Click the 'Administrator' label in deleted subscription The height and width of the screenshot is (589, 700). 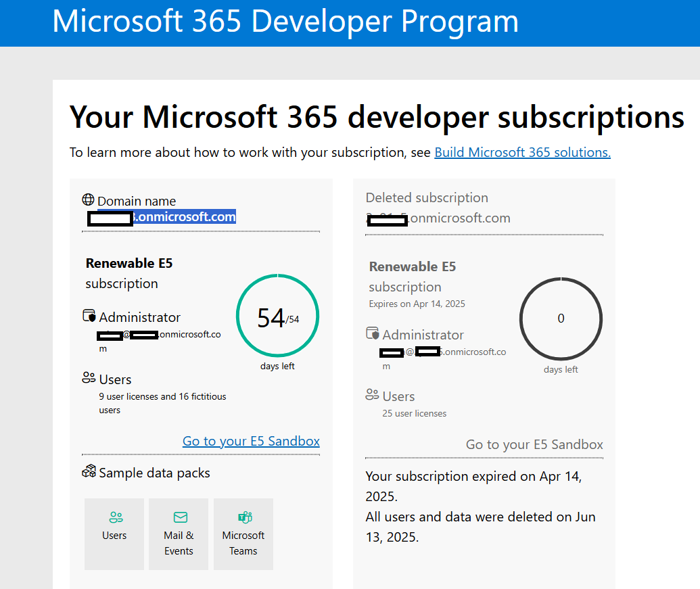tap(423, 335)
